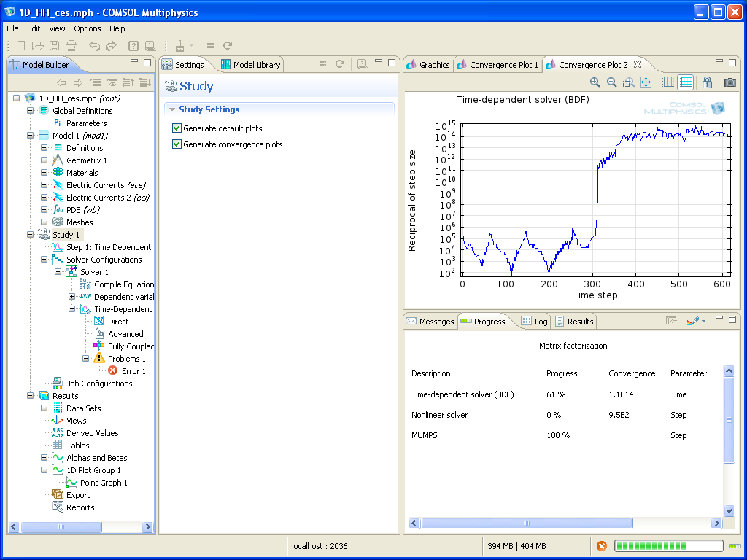This screenshot has width=747, height=560.
Task: Select the Zoom Box tool above the plot
Action: pos(628,82)
